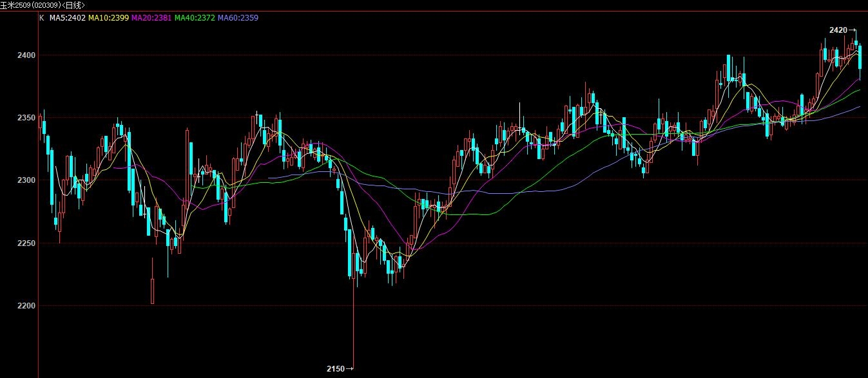Select the K indicator label
Image resolution: width=868 pixels, height=378 pixels.
point(42,18)
